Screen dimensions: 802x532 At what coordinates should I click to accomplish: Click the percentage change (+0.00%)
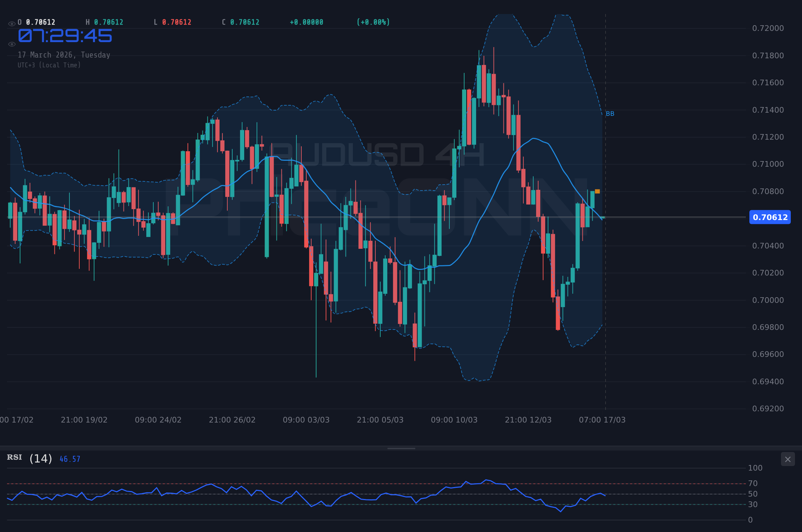pos(373,22)
